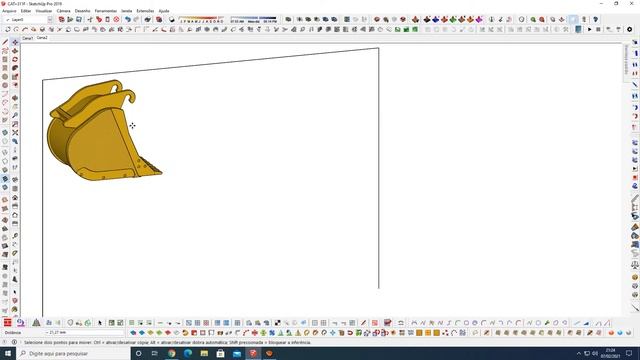
Task: Open the Mail app from the taskbar
Action: click(x=237, y=353)
